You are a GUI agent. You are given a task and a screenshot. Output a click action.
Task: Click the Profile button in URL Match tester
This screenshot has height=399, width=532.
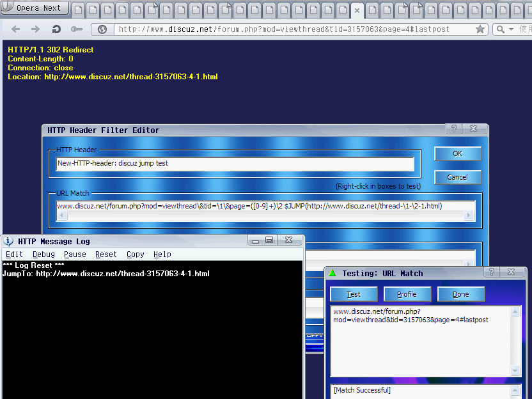click(x=407, y=294)
